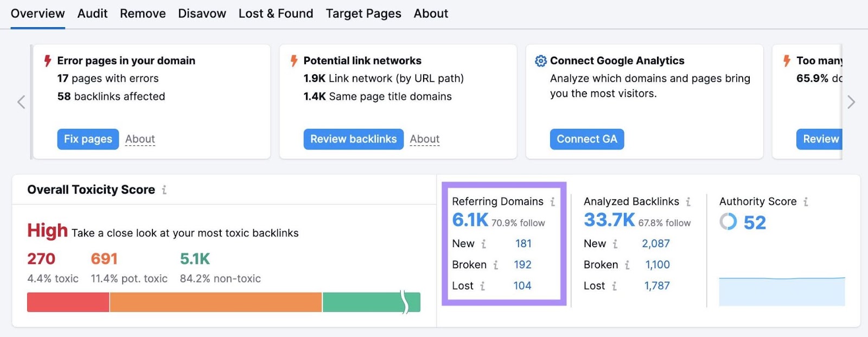Image resolution: width=868 pixels, height=337 pixels.
Task: Click the Review backlinks button
Action: point(353,139)
